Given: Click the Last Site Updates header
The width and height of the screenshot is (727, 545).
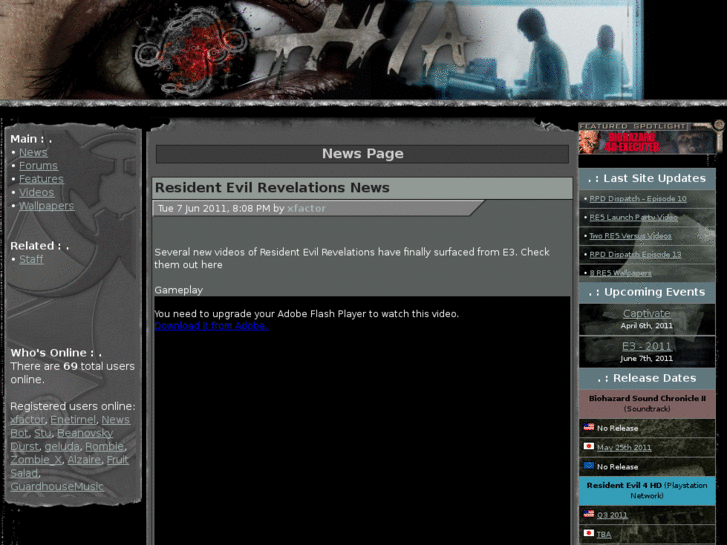Looking at the screenshot, I should pos(647,179).
